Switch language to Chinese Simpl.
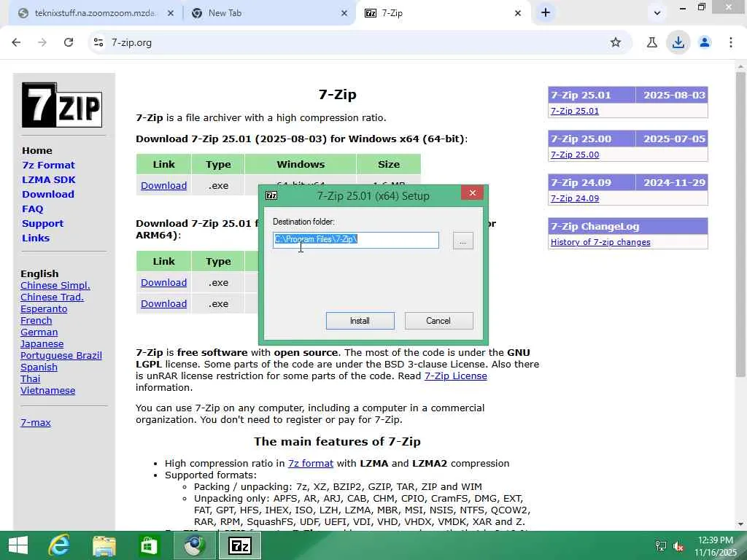 [x=55, y=286]
